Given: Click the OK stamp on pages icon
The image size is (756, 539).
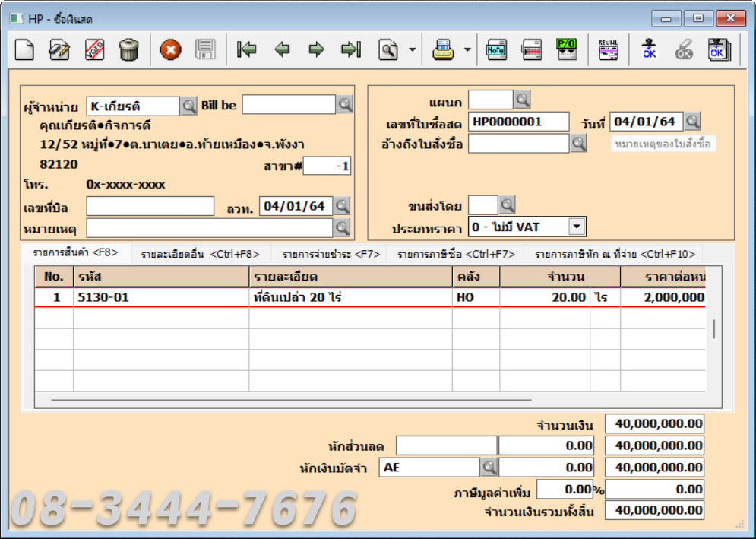Looking at the screenshot, I should [x=719, y=49].
